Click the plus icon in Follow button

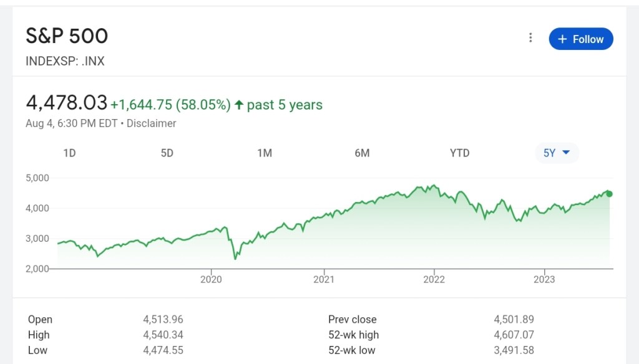[x=562, y=39]
